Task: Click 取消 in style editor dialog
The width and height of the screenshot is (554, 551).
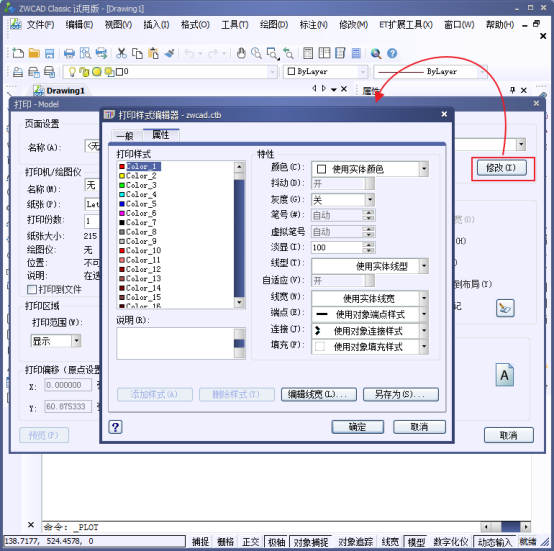Action: tap(419, 427)
